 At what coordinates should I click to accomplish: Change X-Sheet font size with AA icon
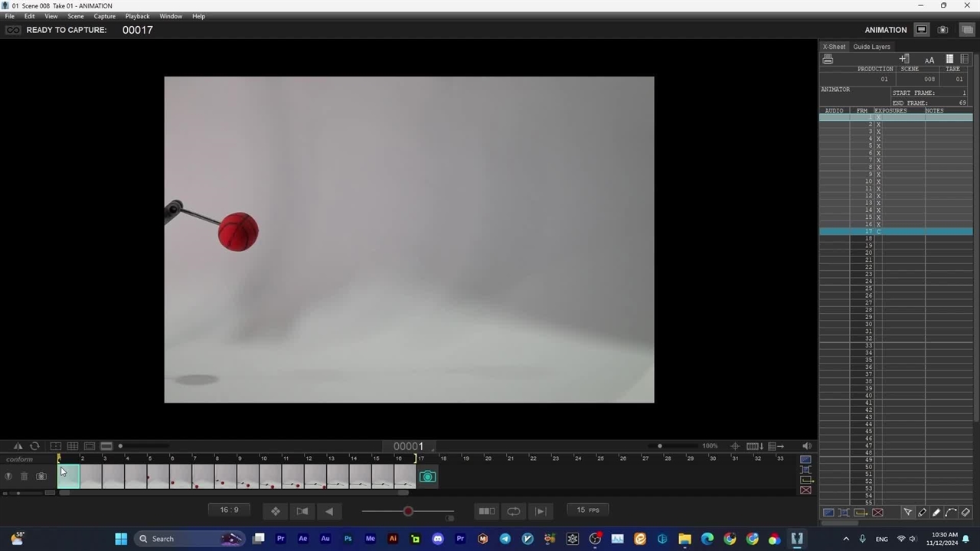point(929,60)
